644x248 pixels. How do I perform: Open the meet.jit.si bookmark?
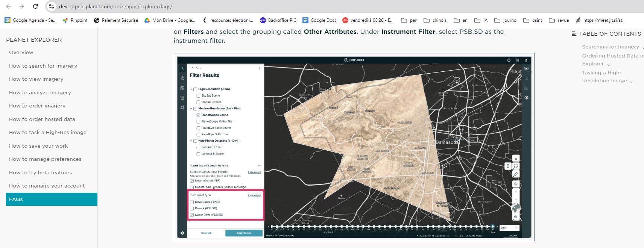coord(601,20)
